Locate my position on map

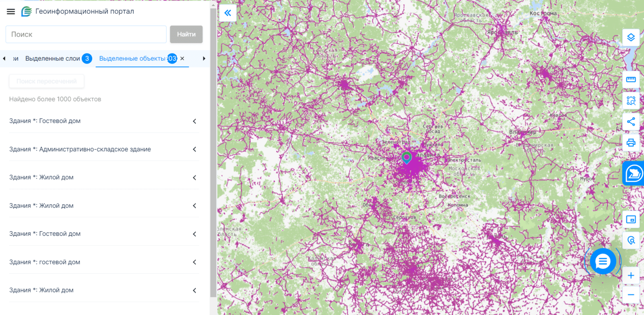pyautogui.click(x=631, y=241)
